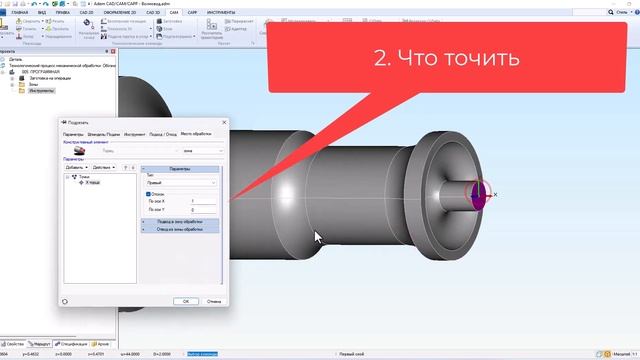The height and width of the screenshot is (360, 640).
Task: Click Отмена in the Подрезать dialog
Action: tap(214, 301)
